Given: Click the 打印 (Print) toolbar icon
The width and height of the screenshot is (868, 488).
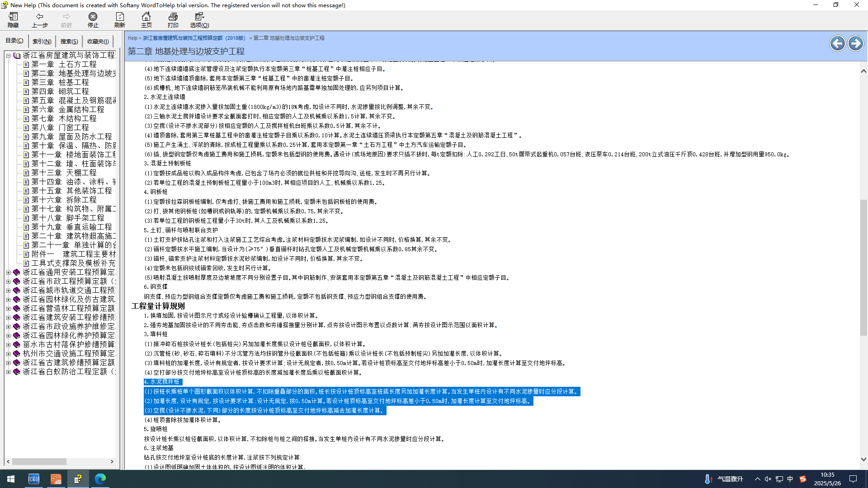Looking at the screenshot, I should pos(173,20).
